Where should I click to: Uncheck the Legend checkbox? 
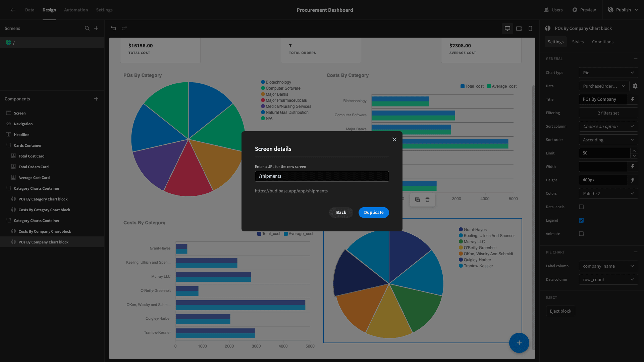pos(581,220)
